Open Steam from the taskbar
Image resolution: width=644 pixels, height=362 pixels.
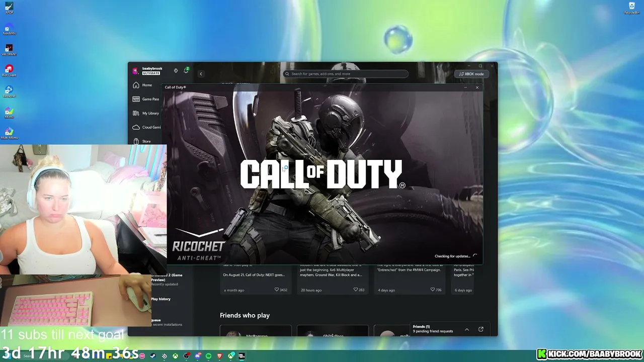pos(153,356)
